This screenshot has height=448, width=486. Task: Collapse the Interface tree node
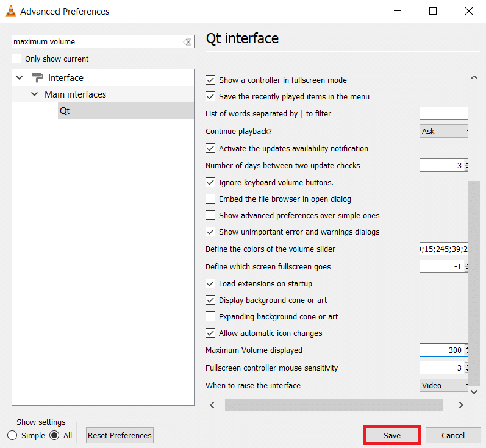[20, 78]
